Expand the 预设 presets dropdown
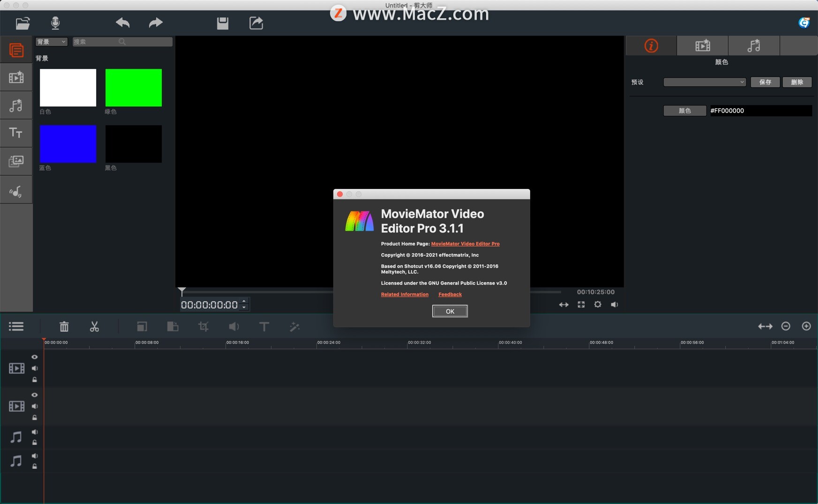Image resolution: width=818 pixels, height=504 pixels. [x=704, y=82]
